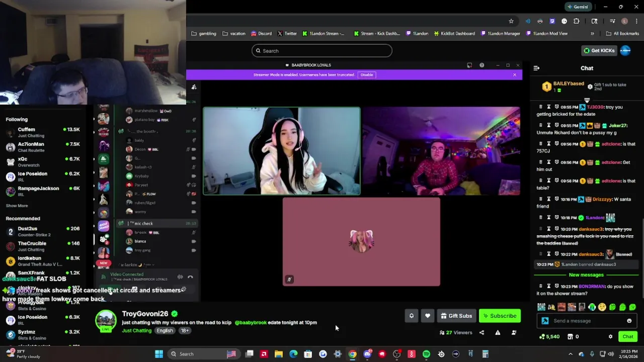Collapse the chat panel using the arrow icon
644x362 pixels.
[536, 68]
